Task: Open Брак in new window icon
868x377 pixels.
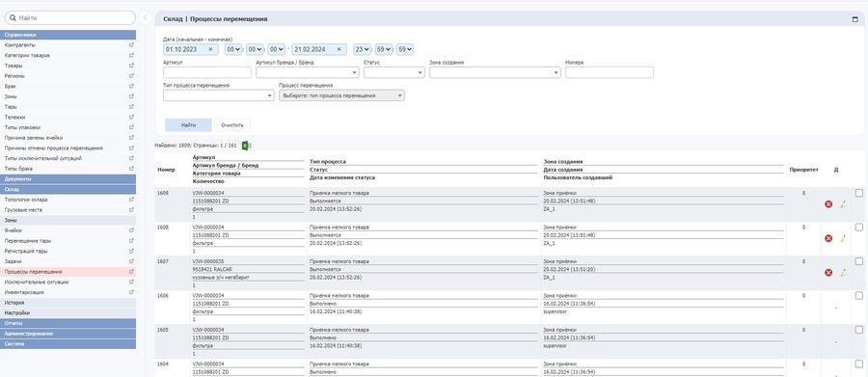Action: coord(131,87)
